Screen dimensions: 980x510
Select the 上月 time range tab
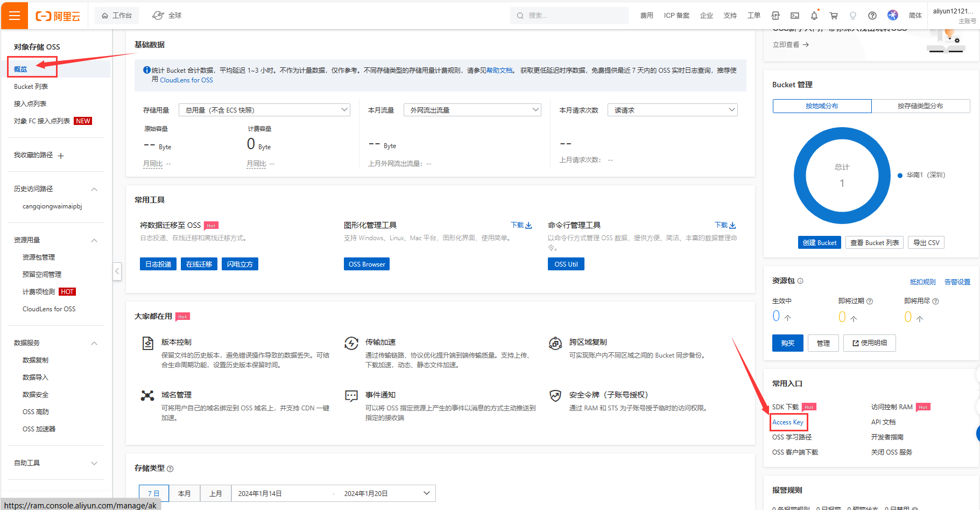(x=216, y=493)
